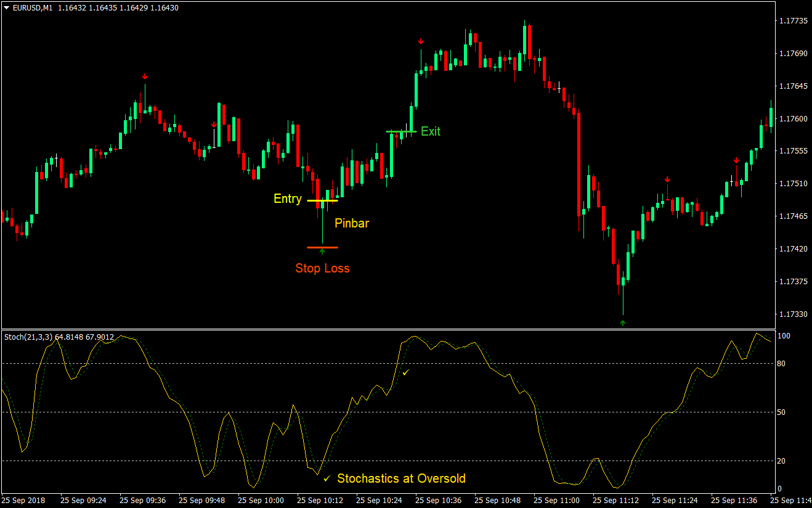
Task: Select the yellow Entry horizontal line
Action: (x=322, y=200)
